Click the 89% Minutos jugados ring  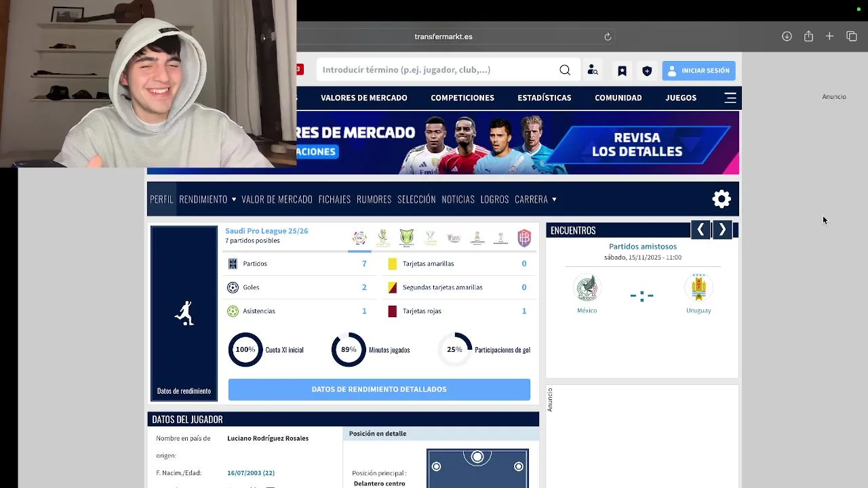349,350
